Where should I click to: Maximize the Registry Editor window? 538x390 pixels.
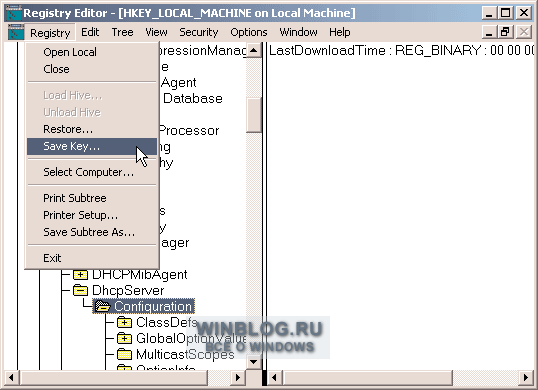click(505, 13)
